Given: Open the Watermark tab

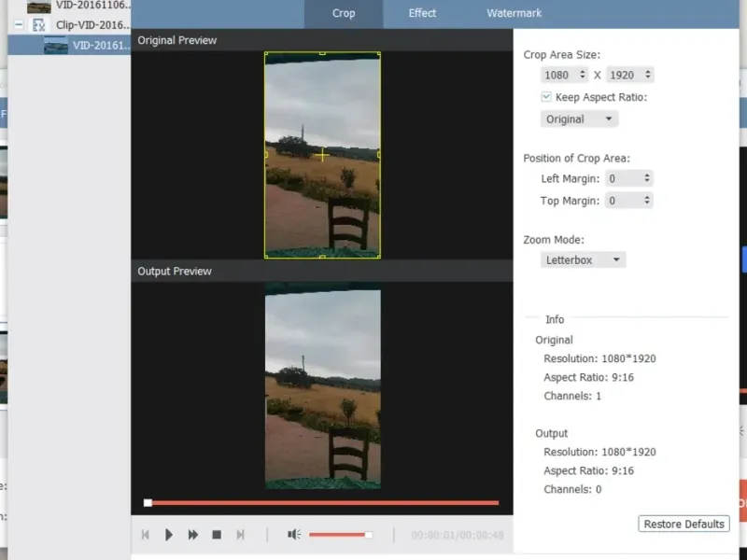Looking at the screenshot, I should pyautogui.click(x=514, y=13).
